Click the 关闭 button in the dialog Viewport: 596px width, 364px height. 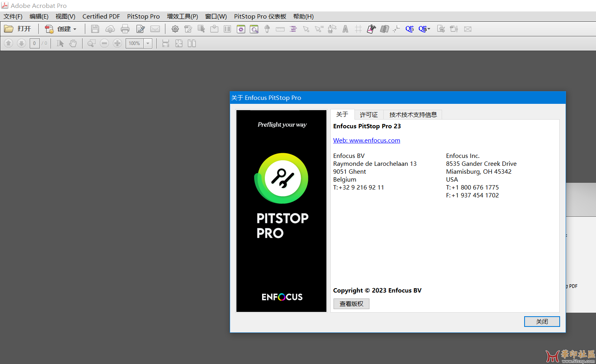click(542, 321)
